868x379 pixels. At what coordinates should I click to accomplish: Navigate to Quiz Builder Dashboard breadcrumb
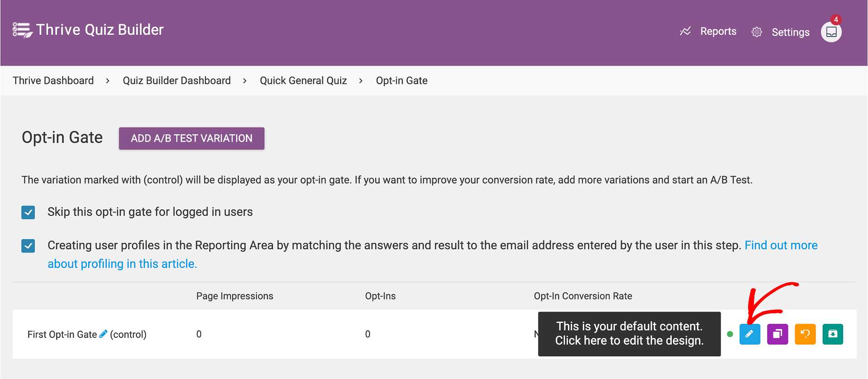tap(177, 81)
